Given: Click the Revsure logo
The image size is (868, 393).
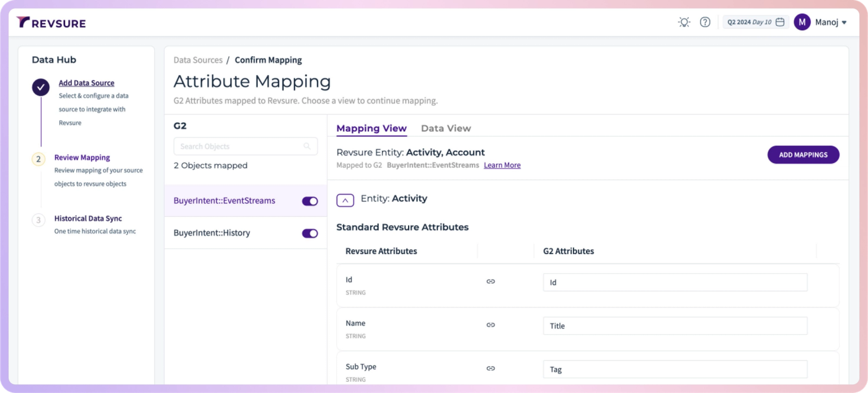Looking at the screenshot, I should coord(51,23).
